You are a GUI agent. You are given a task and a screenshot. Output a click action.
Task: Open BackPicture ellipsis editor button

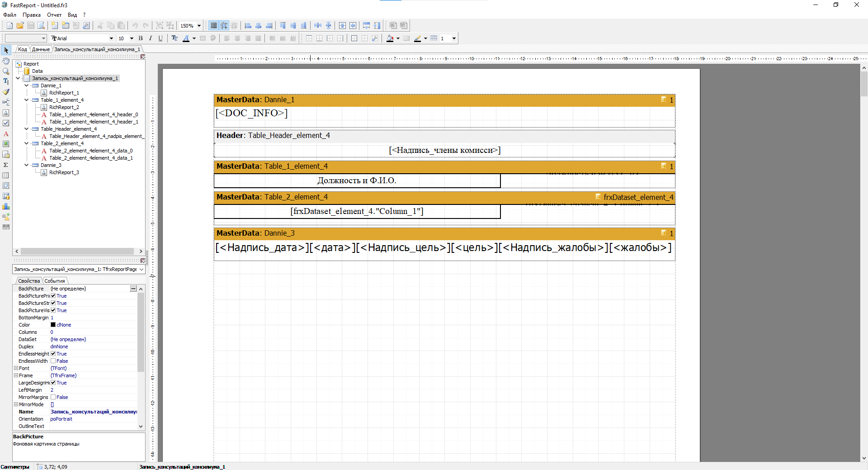coord(133,289)
